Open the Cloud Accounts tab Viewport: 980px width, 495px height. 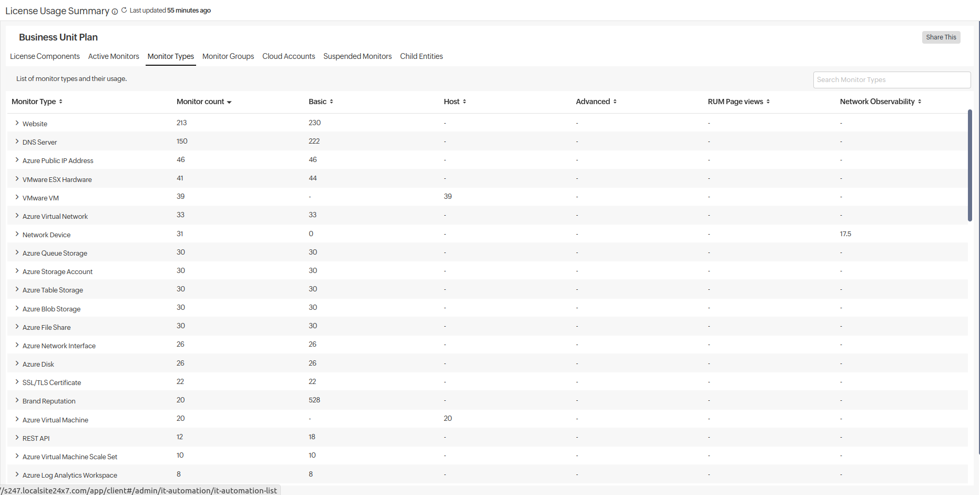pos(289,56)
